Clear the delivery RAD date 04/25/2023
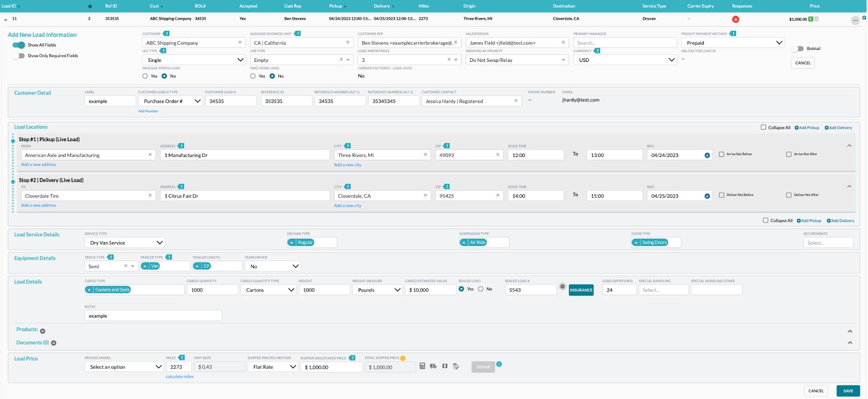The width and height of the screenshot is (868, 399). click(x=707, y=196)
